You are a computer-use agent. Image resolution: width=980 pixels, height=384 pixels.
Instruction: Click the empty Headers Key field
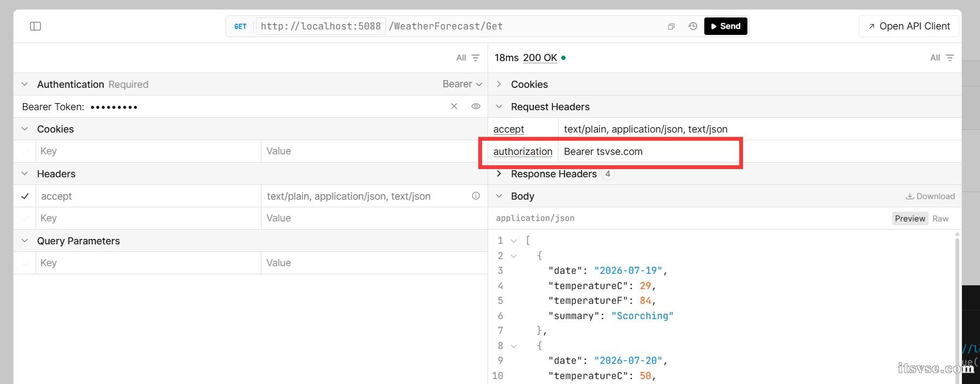pos(149,218)
